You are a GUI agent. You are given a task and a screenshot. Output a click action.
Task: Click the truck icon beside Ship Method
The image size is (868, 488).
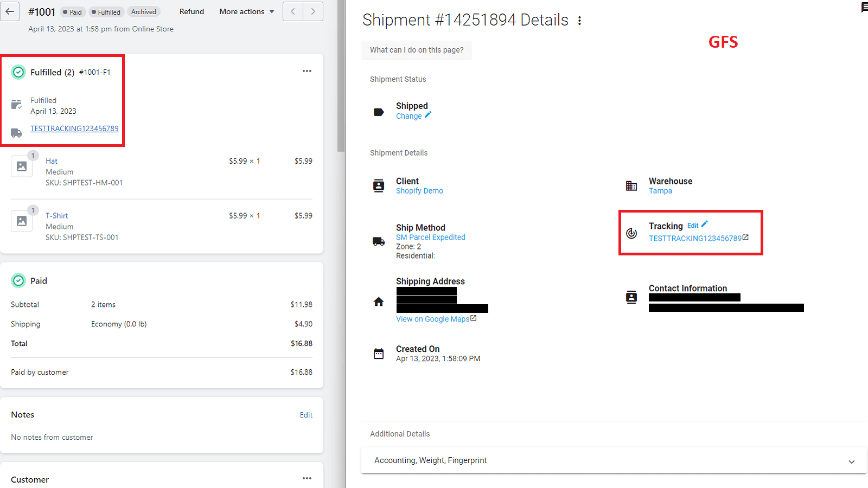pyautogui.click(x=379, y=242)
